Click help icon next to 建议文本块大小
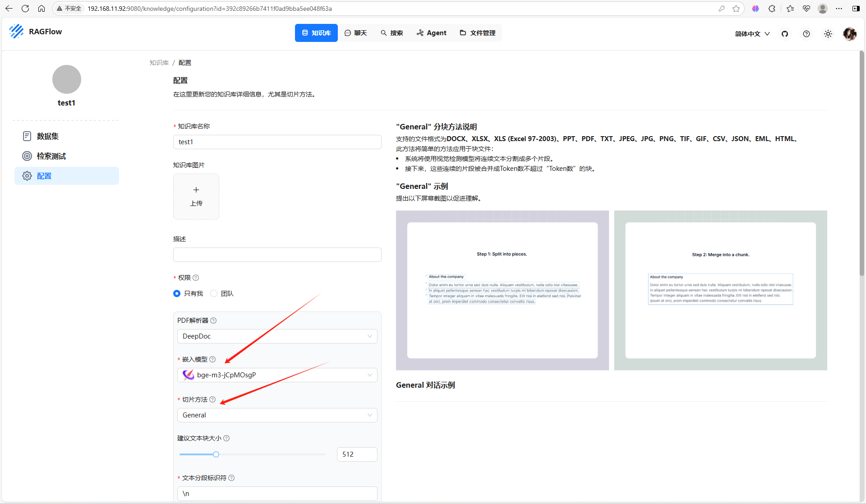 (226, 438)
